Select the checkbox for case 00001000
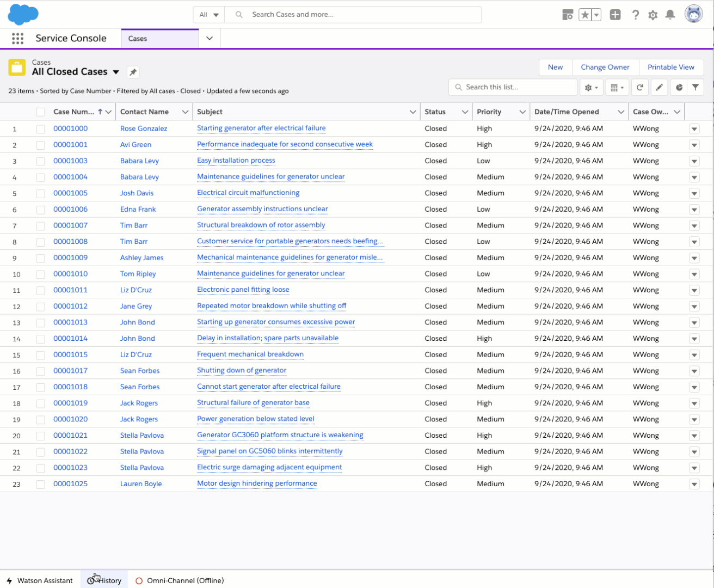Viewport: 714px width, 588px height. point(41,129)
